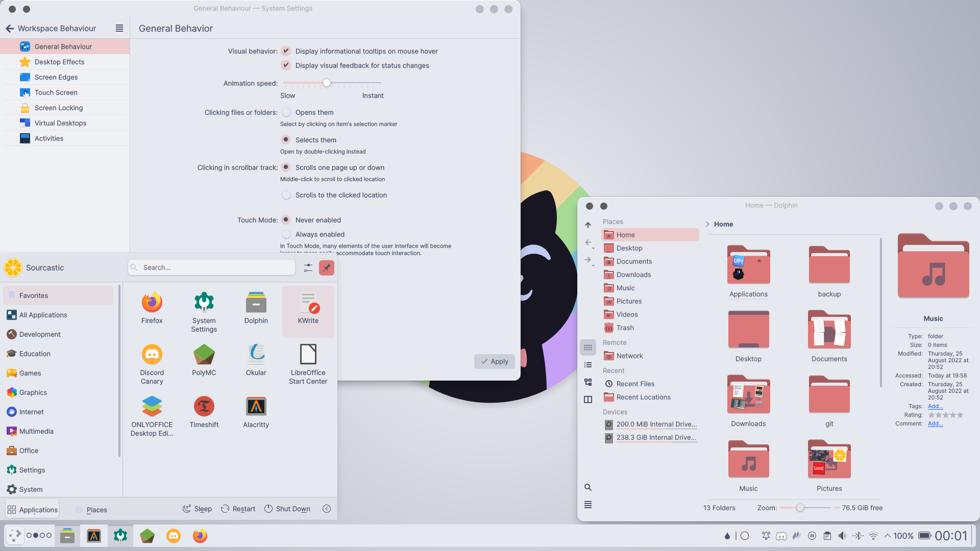Viewport: 980px width, 551px height.
Task: Click Add link next to Tags in Dolphin
Action: click(935, 406)
